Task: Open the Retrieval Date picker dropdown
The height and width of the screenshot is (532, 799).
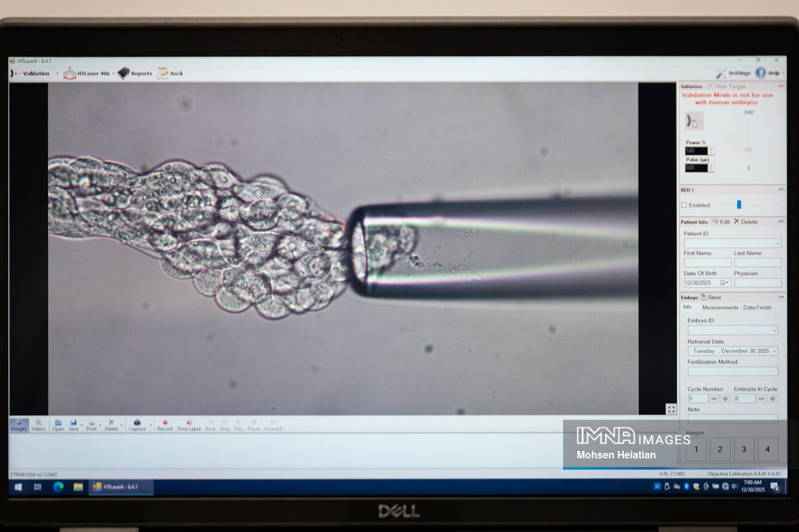Action: tap(774, 351)
